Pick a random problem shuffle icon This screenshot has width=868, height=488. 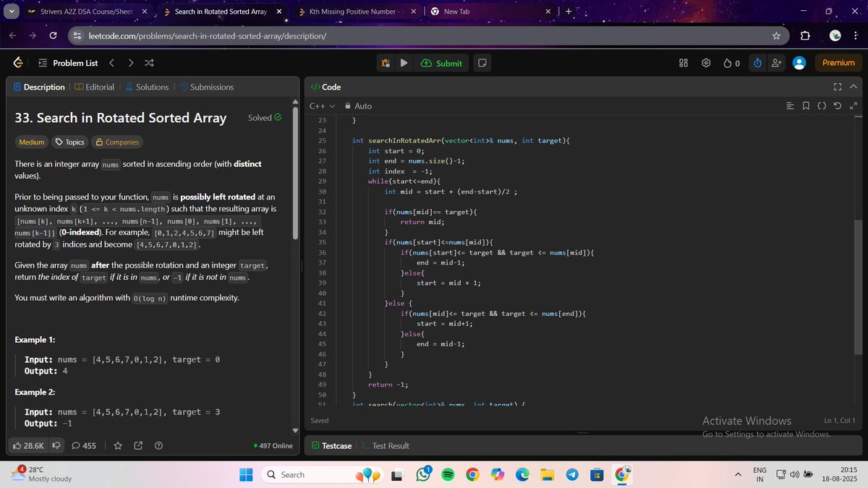coord(148,63)
